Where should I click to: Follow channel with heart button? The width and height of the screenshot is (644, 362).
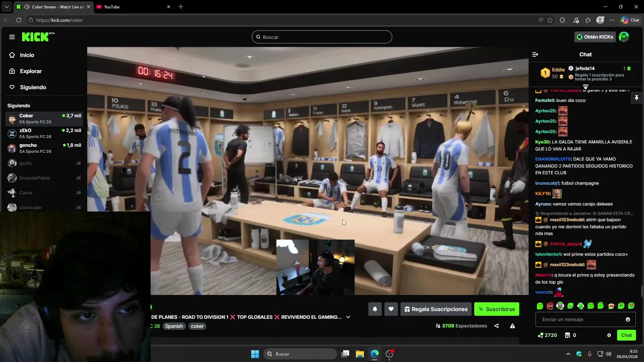[x=391, y=309]
